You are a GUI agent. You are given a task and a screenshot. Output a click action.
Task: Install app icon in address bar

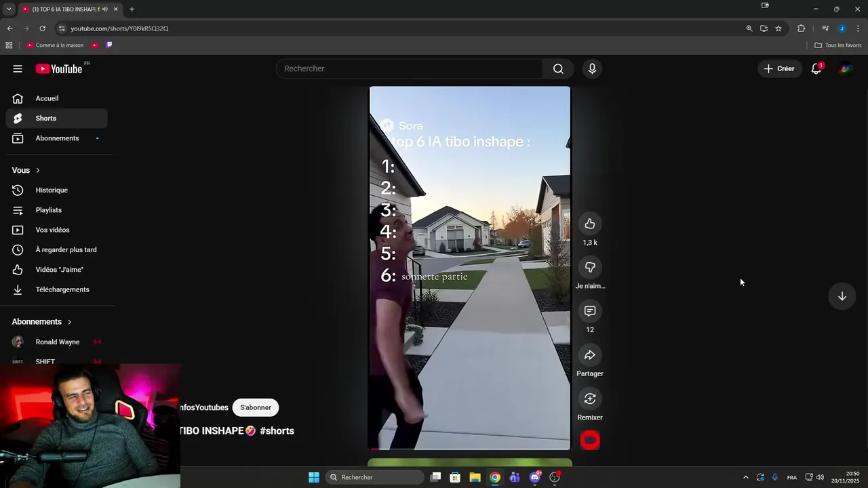(764, 28)
